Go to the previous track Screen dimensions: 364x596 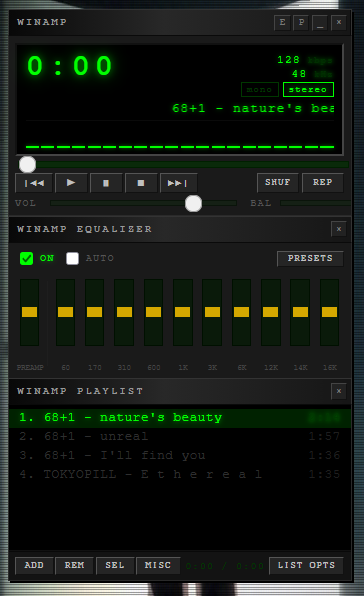pyautogui.click(x=34, y=183)
